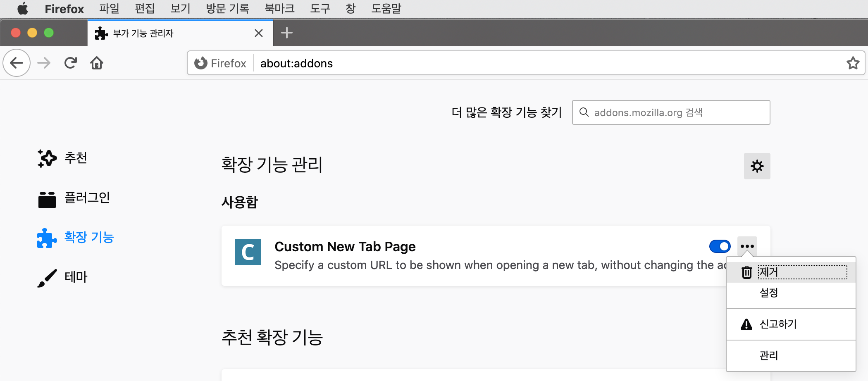Choose 제거 to remove the extension
The image size is (868, 381).
791,272
